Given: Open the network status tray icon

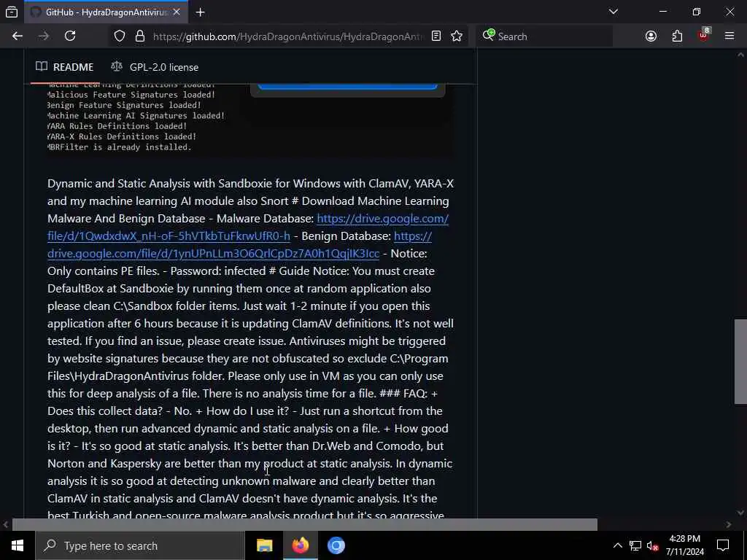Looking at the screenshot, I should coord(635,545).
